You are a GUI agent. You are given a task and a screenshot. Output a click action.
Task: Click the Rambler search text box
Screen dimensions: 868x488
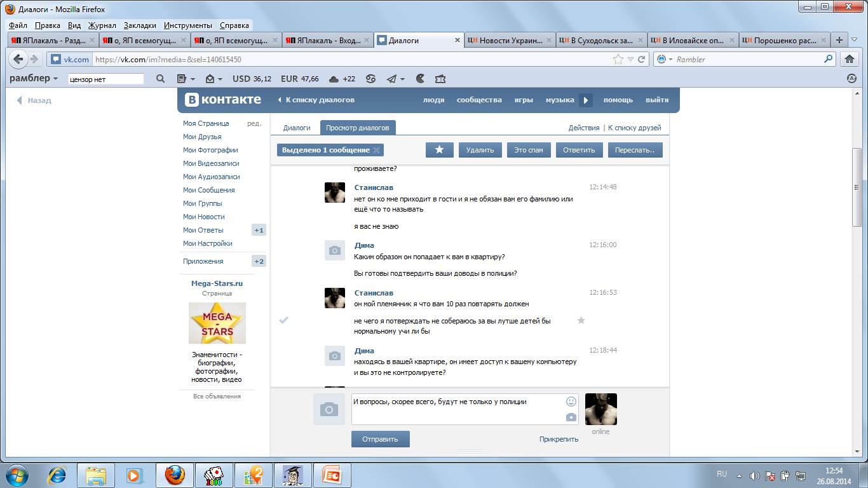coord(105,79)
